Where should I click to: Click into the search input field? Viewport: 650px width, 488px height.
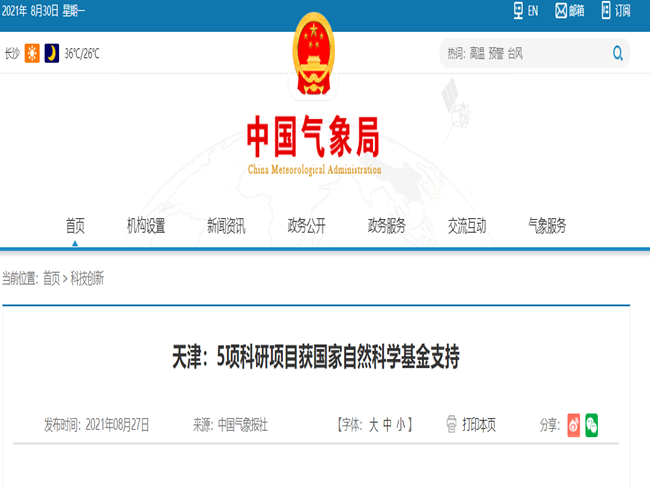click(535, 53)
